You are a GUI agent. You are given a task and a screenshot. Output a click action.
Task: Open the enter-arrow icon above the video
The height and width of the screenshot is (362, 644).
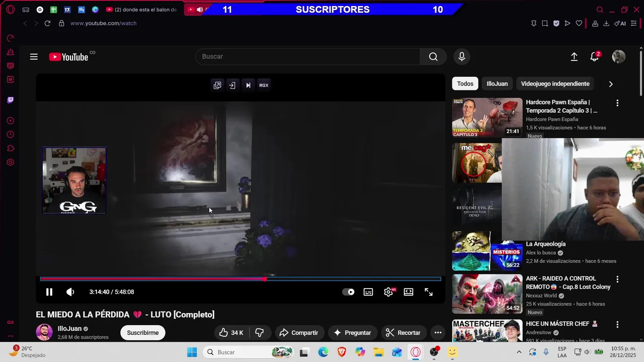[x=232, y=85]
